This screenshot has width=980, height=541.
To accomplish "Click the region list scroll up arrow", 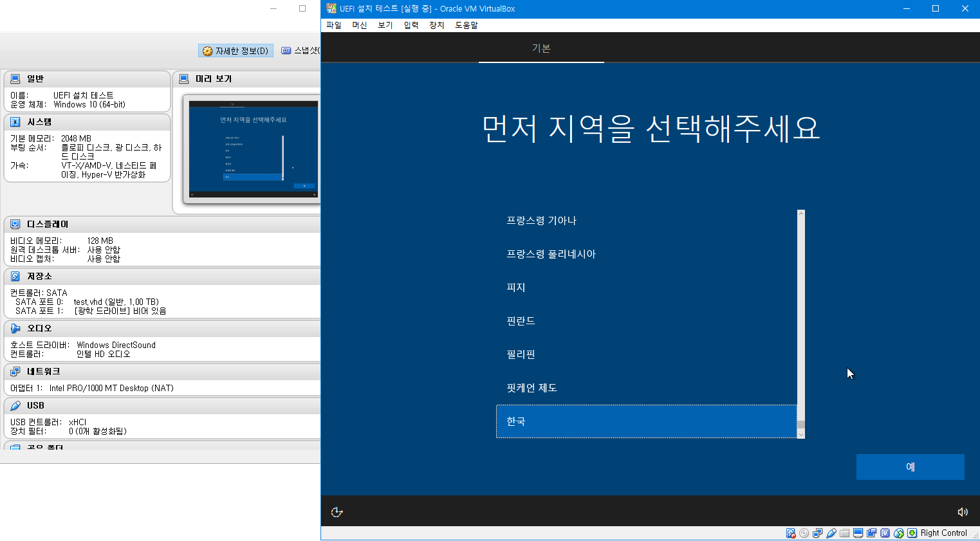I will tap(801, 214).
